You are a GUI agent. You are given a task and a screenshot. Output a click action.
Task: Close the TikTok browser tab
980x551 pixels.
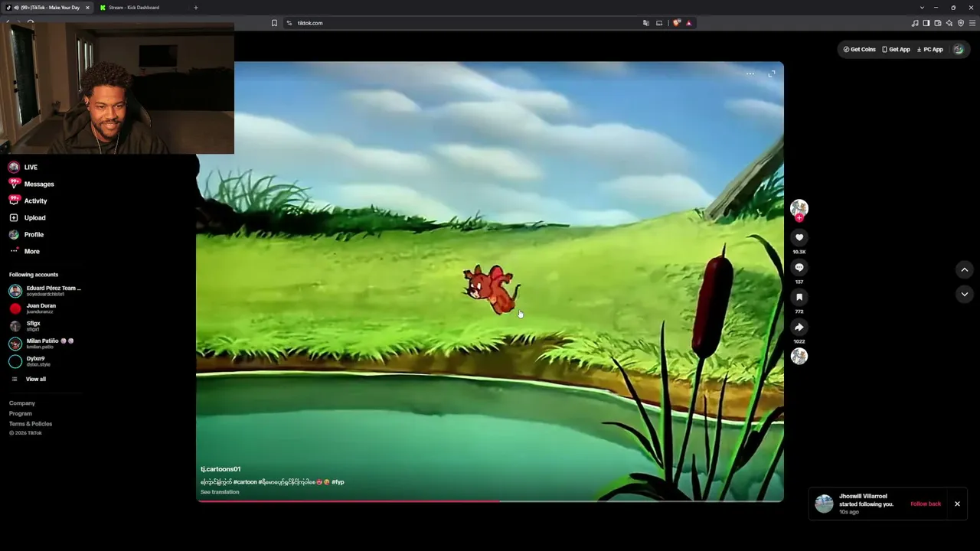point(87,8)
